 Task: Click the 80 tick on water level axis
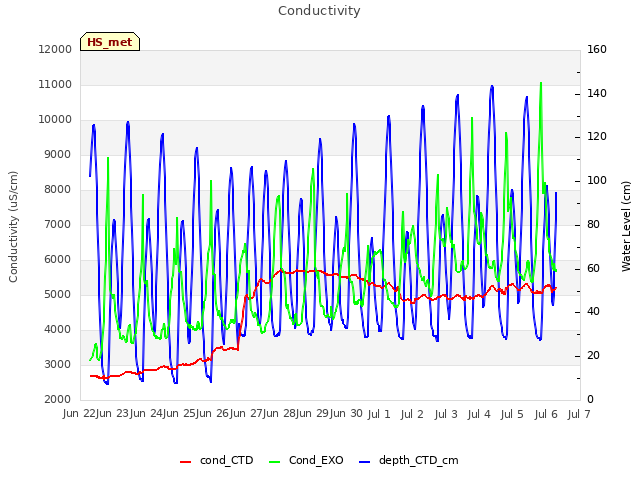[593, 224]
